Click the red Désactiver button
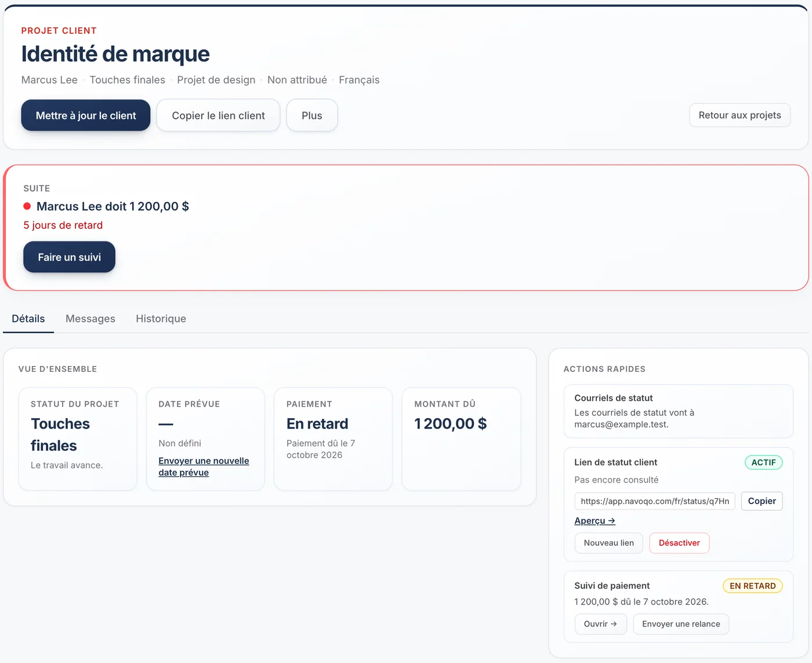 pyautogui.click(x=679, y=543)
